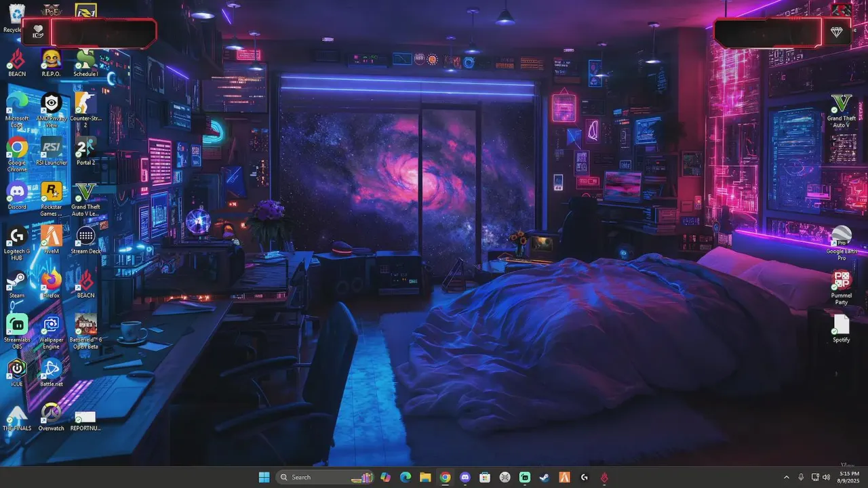This screenshot has height=488, width=868.
Task: Launch the R.E.P.O. game shortcut
Action: coord(52,62)
